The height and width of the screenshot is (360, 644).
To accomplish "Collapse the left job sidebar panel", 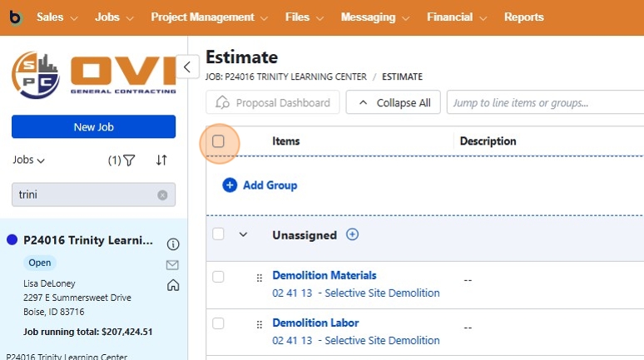I will [x=187, y=67].
